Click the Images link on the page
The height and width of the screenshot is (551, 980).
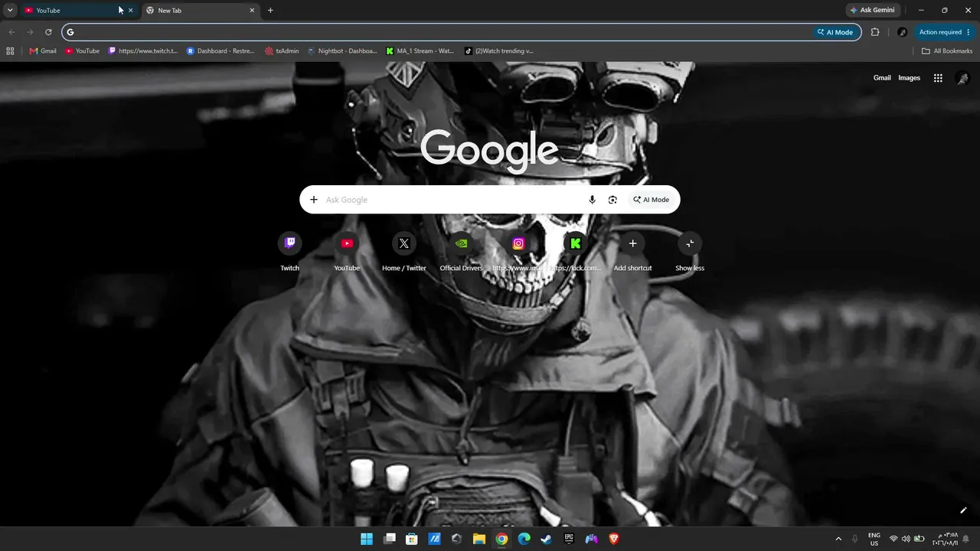pyautogui.click(x=909, y=78)
